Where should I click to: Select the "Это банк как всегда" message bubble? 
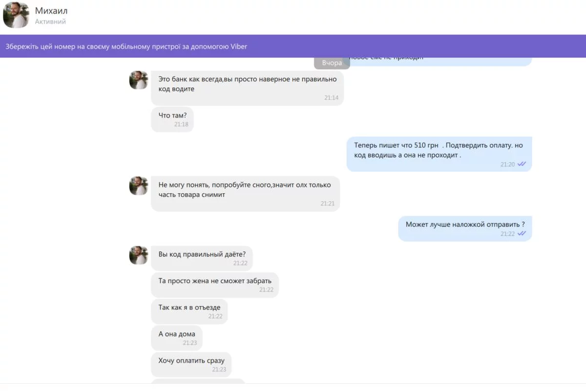point(247,88)
